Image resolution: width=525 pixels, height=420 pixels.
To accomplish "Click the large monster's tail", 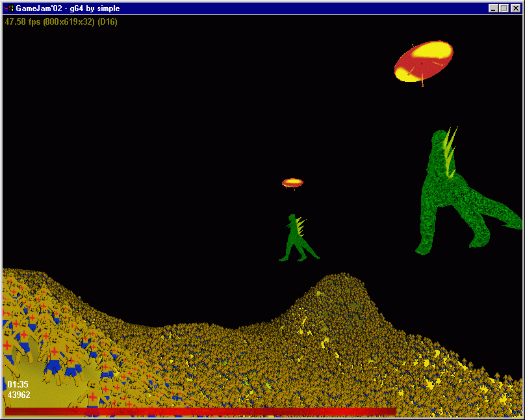I will click(x=505, y=215).
